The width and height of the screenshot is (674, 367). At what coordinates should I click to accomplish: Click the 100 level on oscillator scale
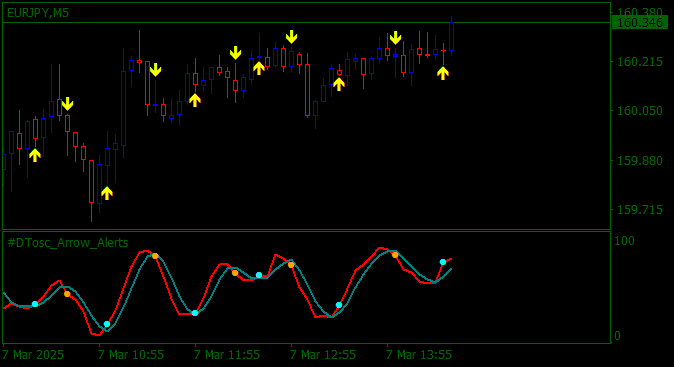pos(624,241)
